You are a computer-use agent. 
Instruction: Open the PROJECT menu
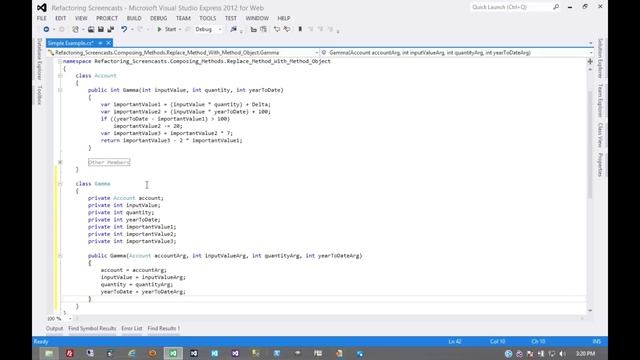(107, 18)
